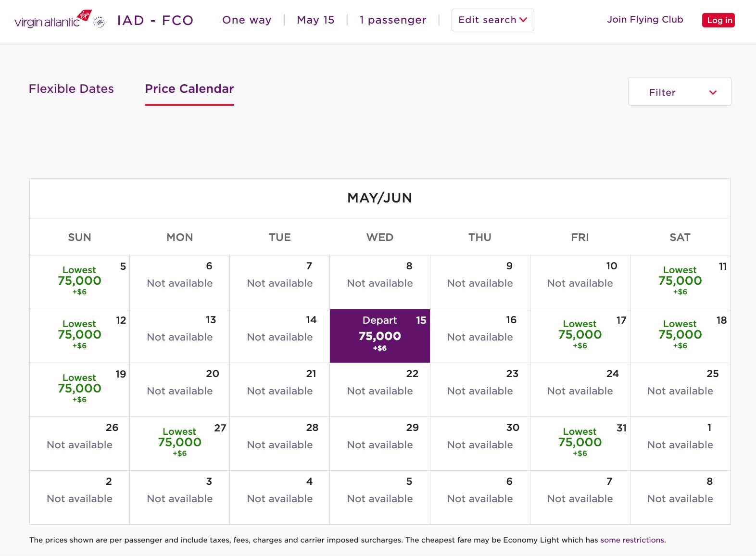This screenshot has height=556, width=756.
Task: Select Saturday May 11 lowest fare
Action: point(680,282)
